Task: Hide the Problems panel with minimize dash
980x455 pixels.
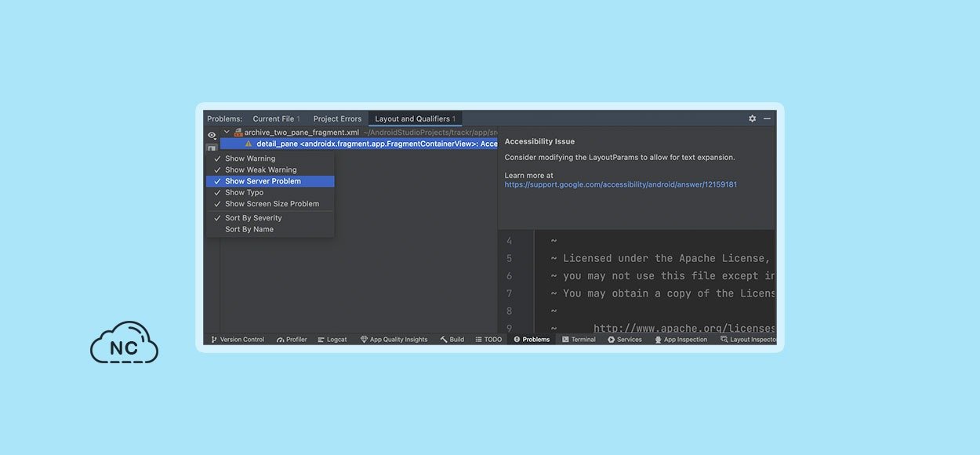Action: tap(767, 118)
